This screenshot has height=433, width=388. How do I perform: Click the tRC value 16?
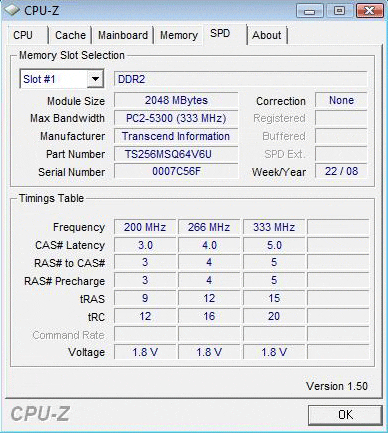209,316
